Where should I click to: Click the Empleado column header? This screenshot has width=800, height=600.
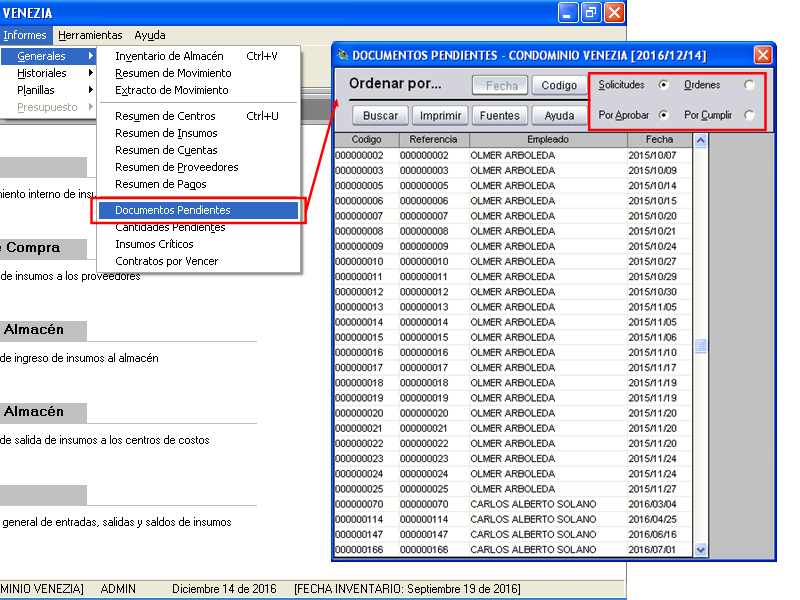point(548,139)
